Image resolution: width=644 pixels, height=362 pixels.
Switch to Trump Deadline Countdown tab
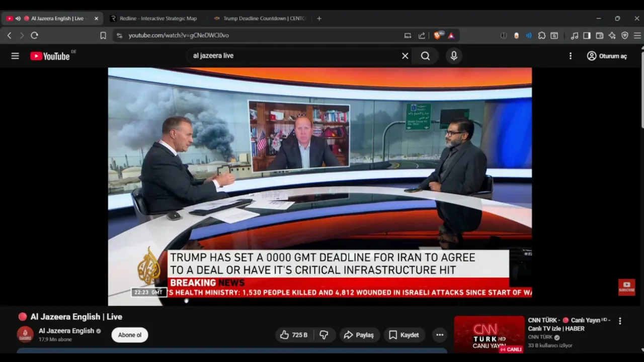(260, 19)
